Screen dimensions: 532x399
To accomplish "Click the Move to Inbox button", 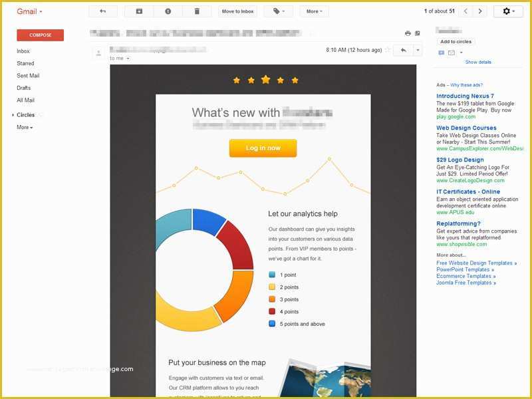I will tap(237, 11).
